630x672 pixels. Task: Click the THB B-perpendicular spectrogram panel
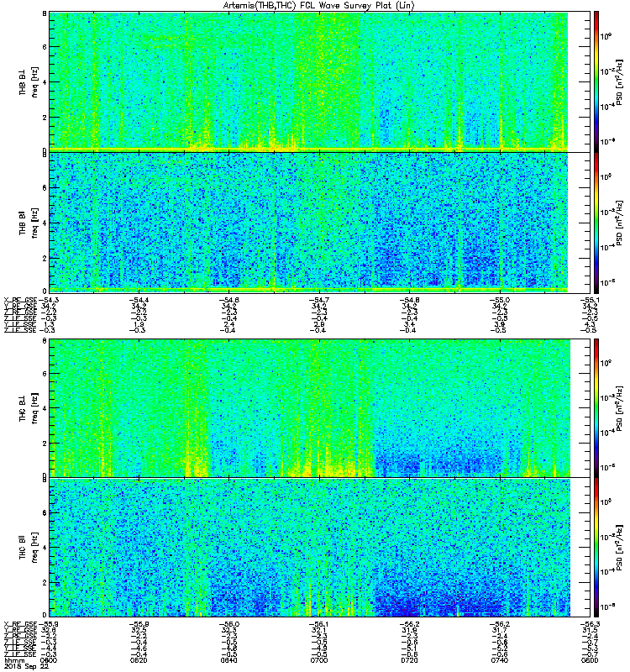[320, 81]
